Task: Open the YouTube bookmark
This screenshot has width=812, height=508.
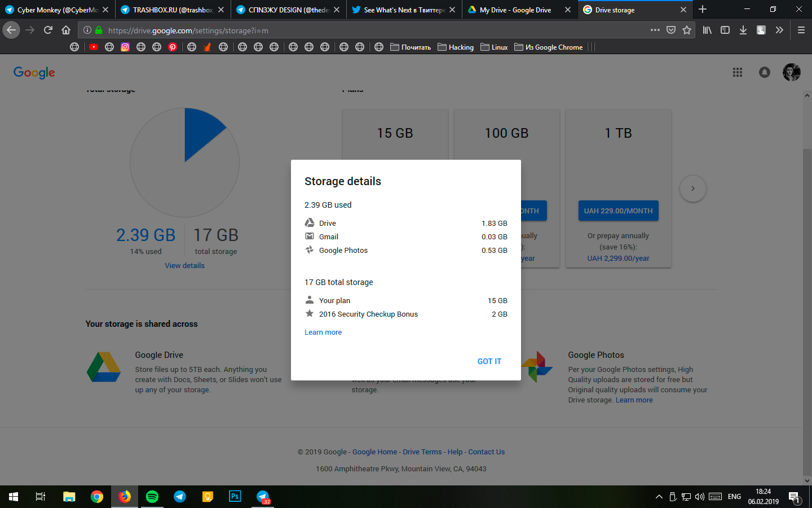Action: click(x=94, y=47)
